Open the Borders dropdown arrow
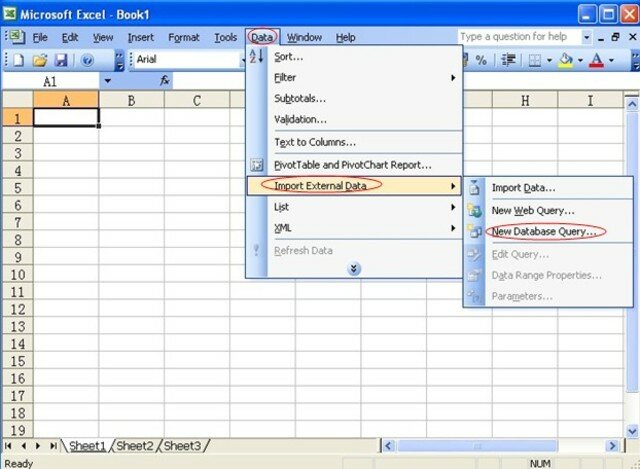 [549, 60]
